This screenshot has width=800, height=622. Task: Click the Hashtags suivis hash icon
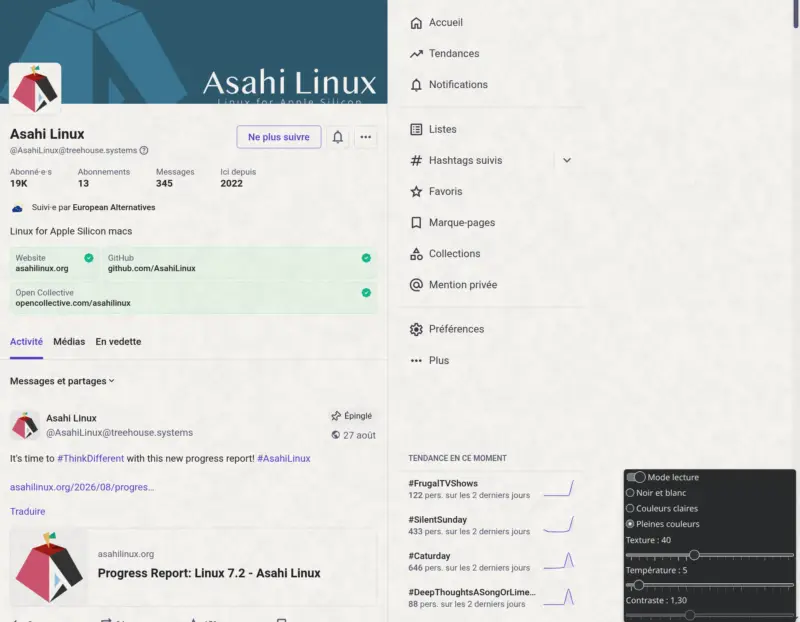pyautogui.click(x=416, y=160)
